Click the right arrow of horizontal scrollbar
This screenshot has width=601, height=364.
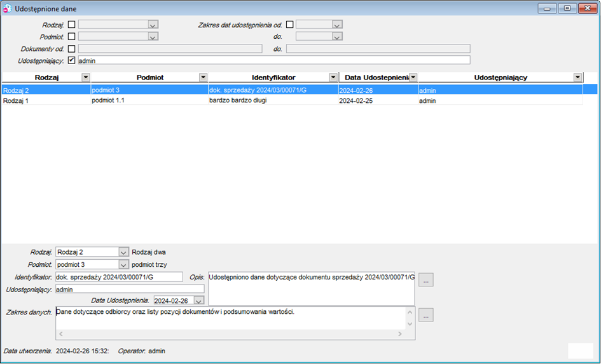pyautogui.click(x=400, y=334)
